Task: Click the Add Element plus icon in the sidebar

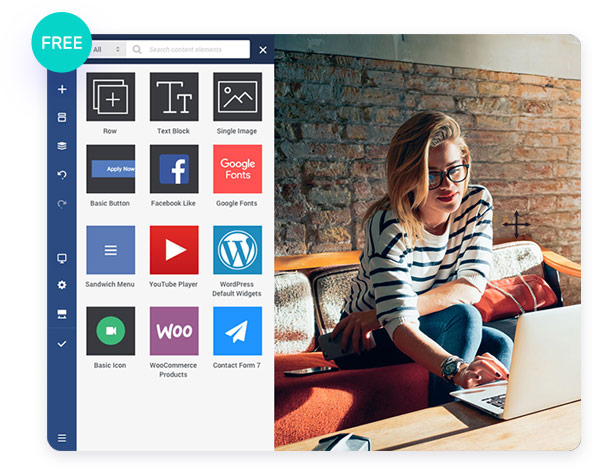Action: (x=62, y=89)
